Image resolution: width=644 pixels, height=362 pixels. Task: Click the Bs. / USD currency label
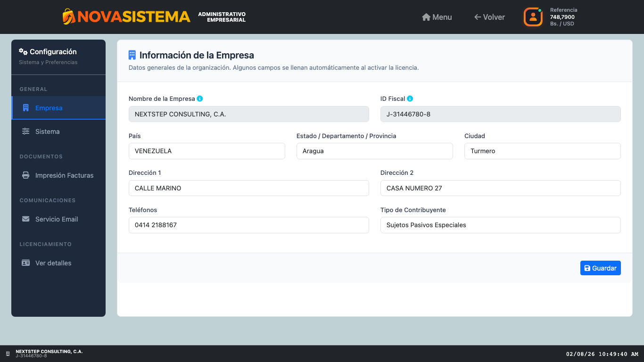(x=562, y=24)
